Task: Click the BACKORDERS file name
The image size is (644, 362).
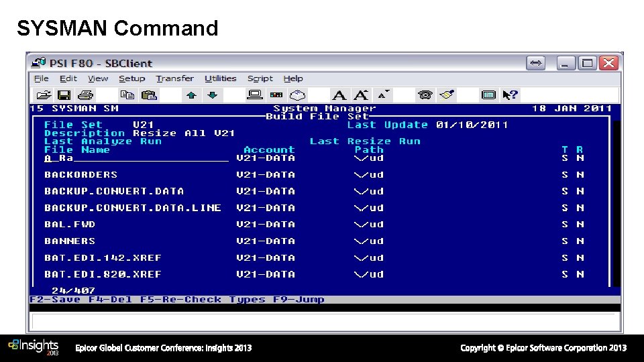Action: click(81, 175)
